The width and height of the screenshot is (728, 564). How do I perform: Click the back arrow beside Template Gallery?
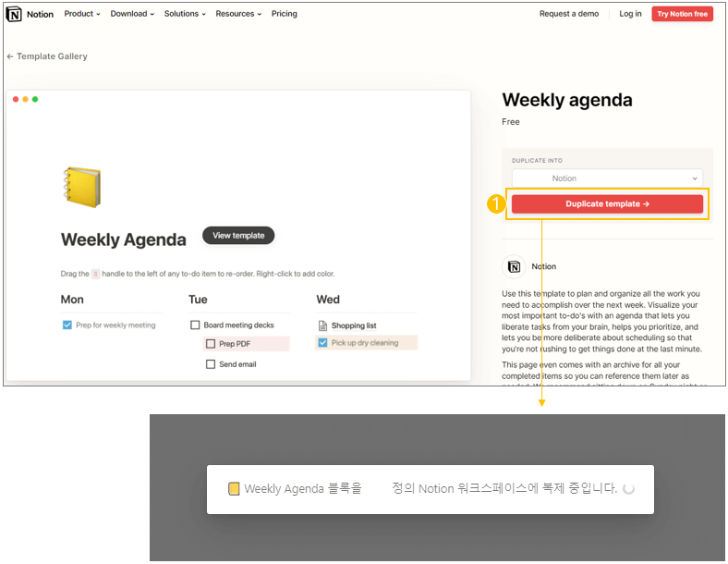coord(10,56)
